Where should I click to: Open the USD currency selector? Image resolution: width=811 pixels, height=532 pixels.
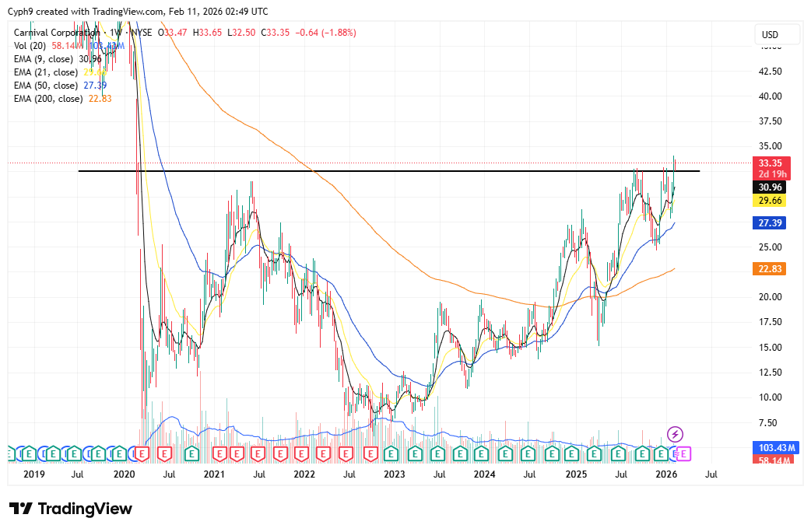coord(776,35)
